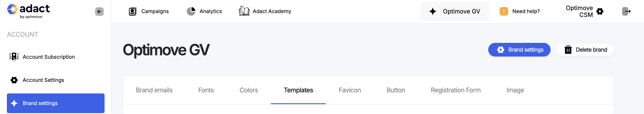
Task: Click the Campaigns icon in top navigation
Action: pos(132,12)
